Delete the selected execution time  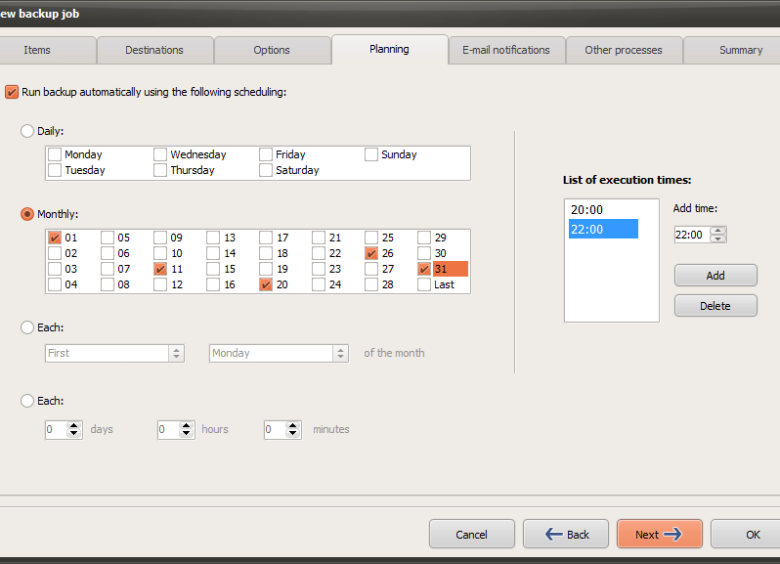pos(715,306)
